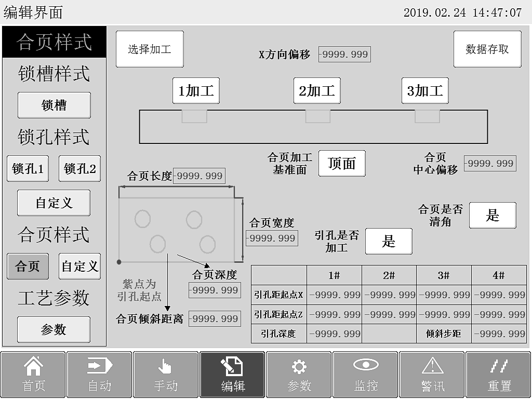Edit 引孔深度 value field
Screen dimensions: 532x399
(x=335, y=334)
